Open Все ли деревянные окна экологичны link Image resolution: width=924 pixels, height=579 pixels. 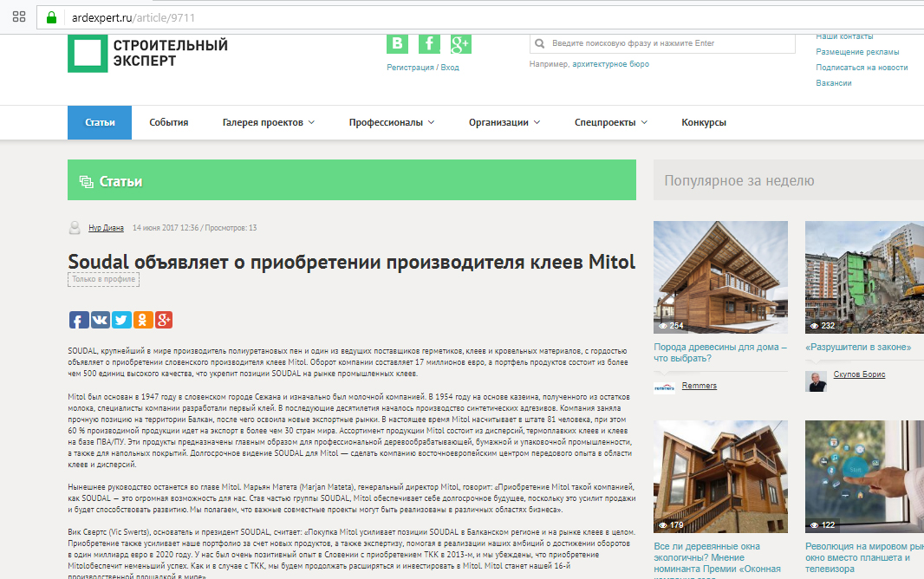(717, 560)
